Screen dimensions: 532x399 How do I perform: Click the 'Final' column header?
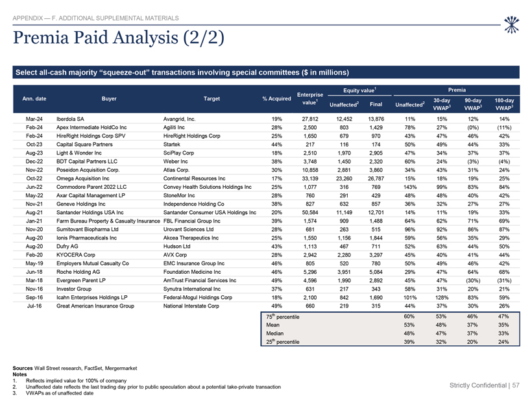tap(376, 104)
